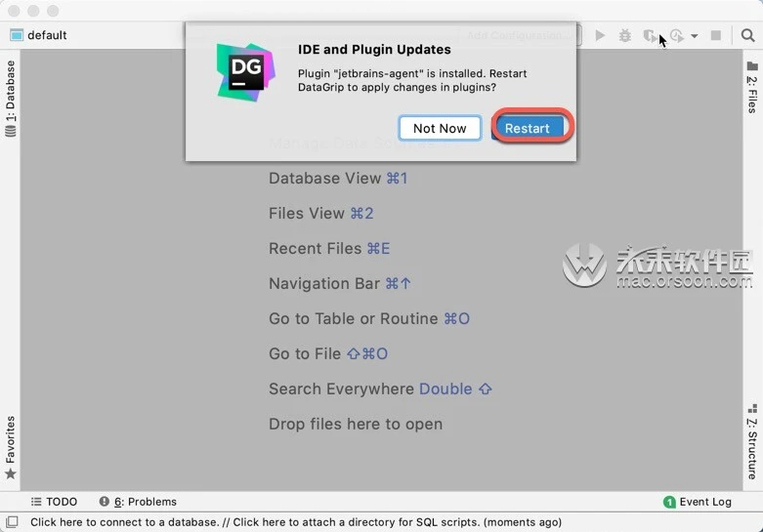
Task: Click IDE and Plugin Updates dialog title
Action: tap(374, 49)
